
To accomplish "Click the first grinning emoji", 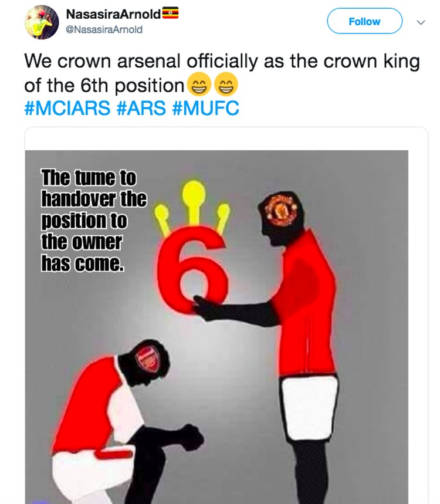I will tap(199, 85).
